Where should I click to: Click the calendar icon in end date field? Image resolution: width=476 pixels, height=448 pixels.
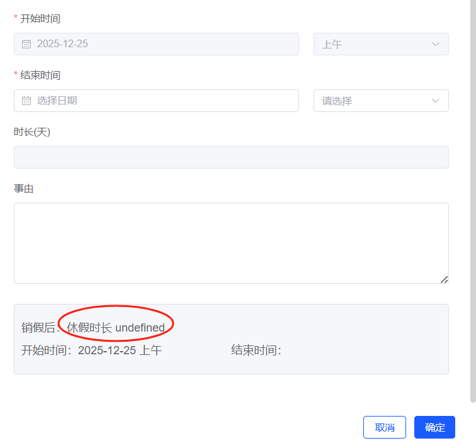tap(26, 101)
